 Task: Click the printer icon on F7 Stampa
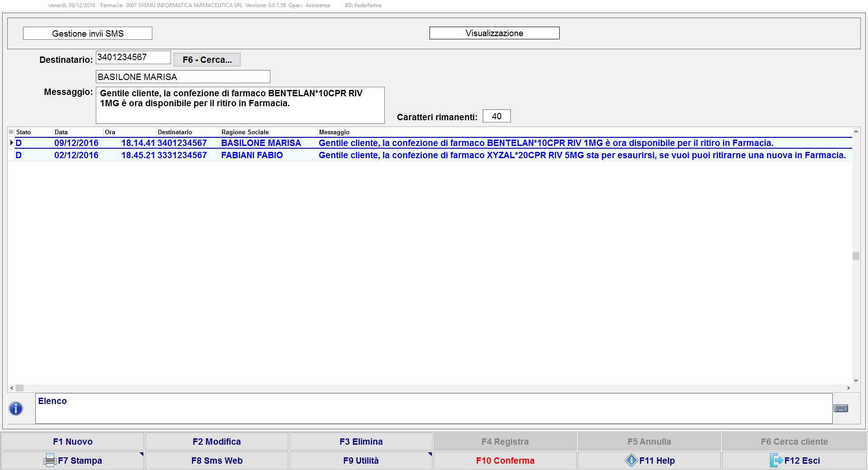tap(50, 461)
